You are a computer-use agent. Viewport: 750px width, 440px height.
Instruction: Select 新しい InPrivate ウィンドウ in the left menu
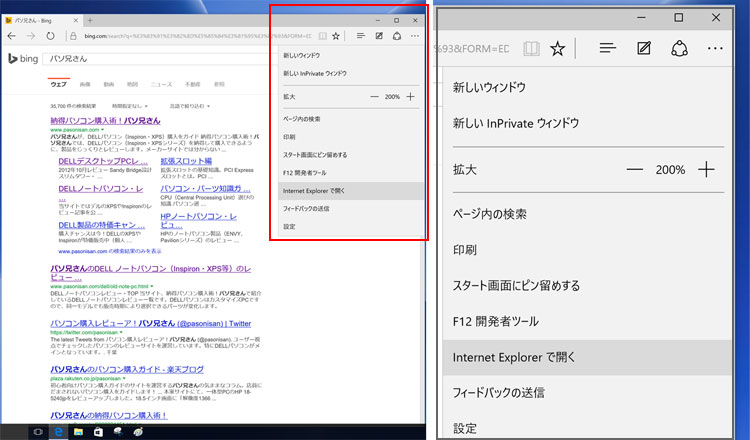pos(352,74)
